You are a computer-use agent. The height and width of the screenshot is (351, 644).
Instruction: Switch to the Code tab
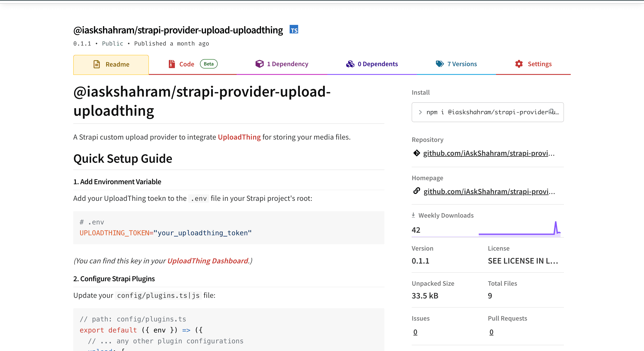coord(193,64)
